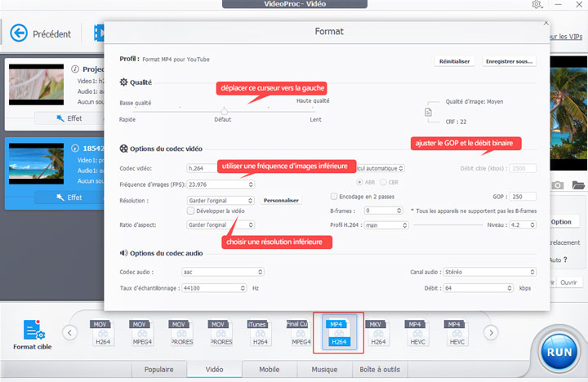Expand the Codec audio aac dropdown
Image resolution: width=588 pixels, height=382 pixels.
223,272
